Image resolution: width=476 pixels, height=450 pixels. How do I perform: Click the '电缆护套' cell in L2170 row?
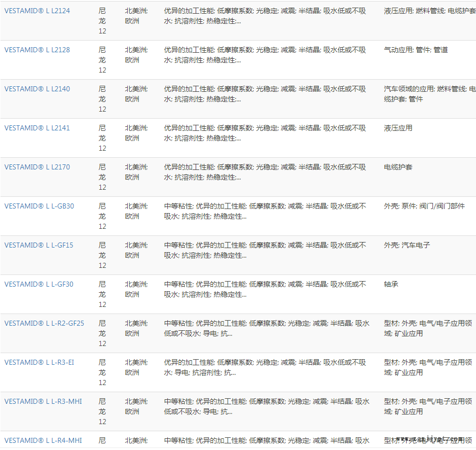click(x=398, y=167)
